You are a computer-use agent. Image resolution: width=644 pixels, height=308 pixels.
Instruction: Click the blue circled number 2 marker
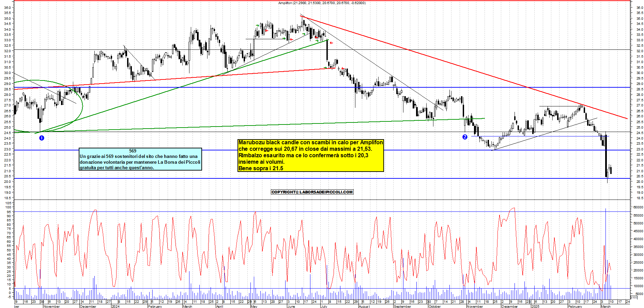coord(465,137)
